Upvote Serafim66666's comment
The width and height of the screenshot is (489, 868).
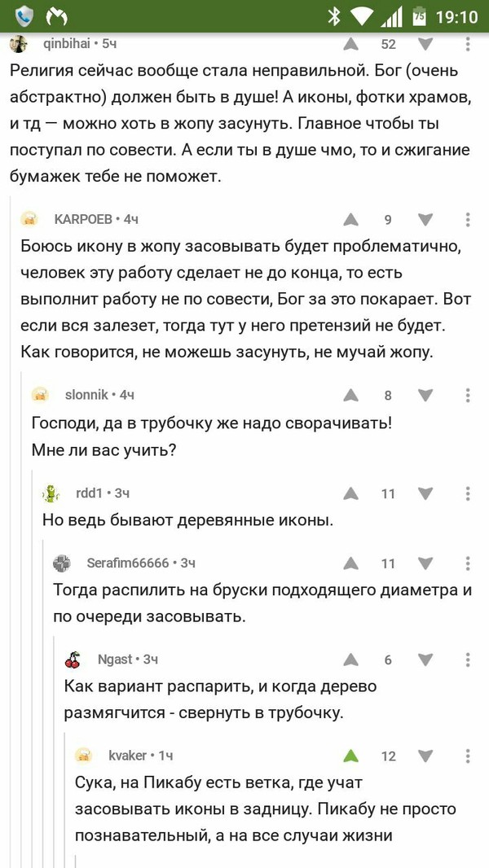[x=350, y=563]
